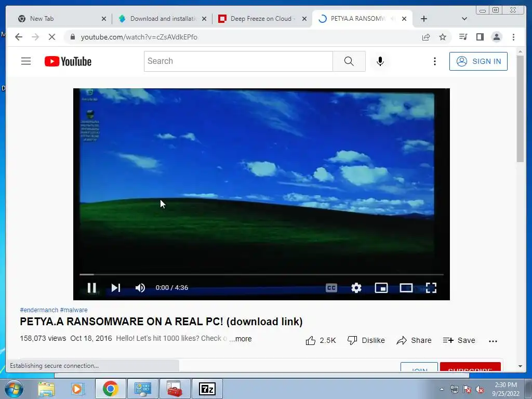The width and height of the screenshot is (532, 399).
Task: Skip to the next video
Action: tap(116, 288)
